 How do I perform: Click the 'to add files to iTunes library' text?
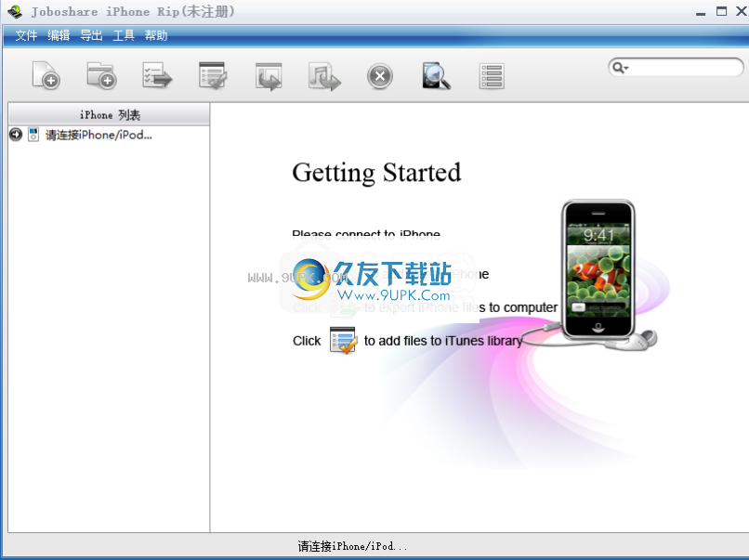click(x=443, y=341)
